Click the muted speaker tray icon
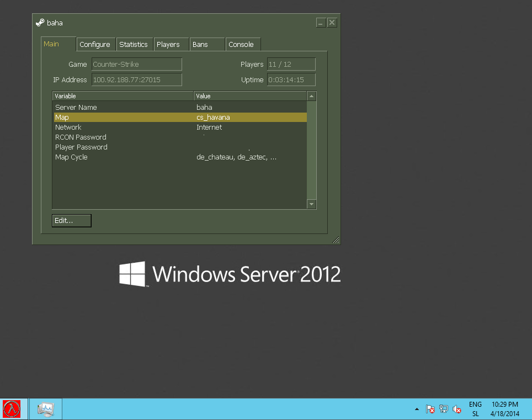The height and width of the screenshot is (420, 532). tap(457, 409)
